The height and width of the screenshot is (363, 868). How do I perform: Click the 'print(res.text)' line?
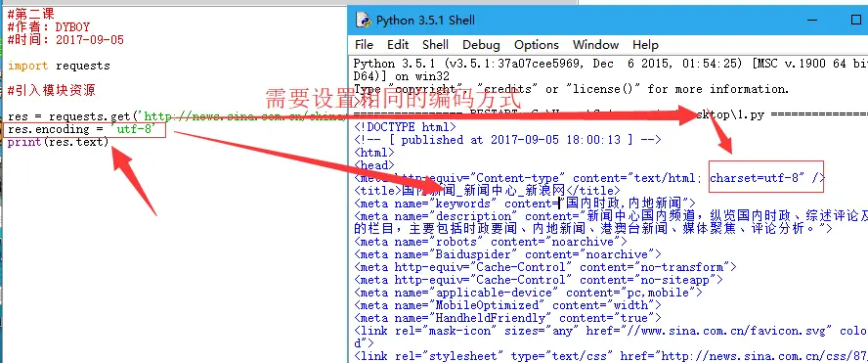tap(59, 143)
